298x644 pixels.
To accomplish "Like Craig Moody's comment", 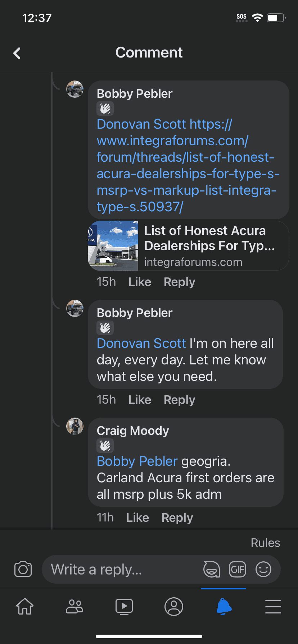I will 137,517.
